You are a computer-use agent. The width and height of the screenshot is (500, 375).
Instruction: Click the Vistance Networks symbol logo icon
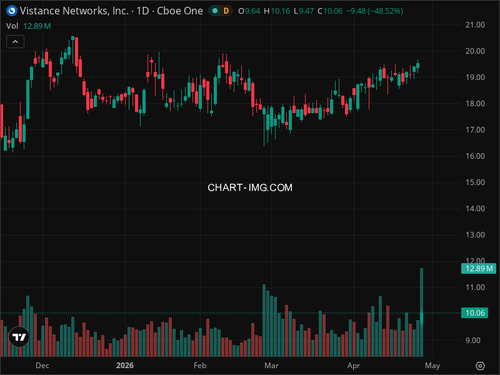[12, 11]
